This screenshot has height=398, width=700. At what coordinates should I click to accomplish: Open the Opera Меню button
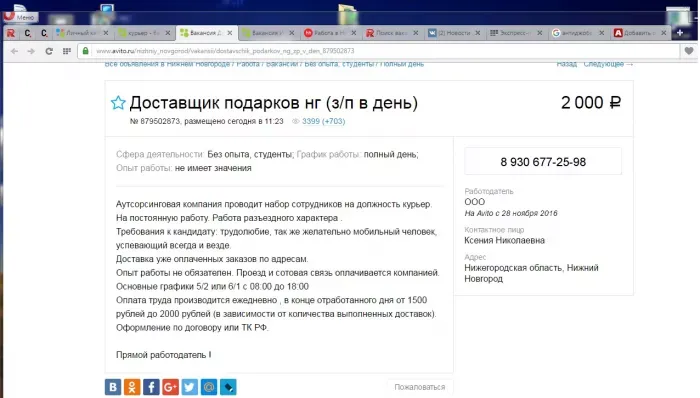(21, 17)
